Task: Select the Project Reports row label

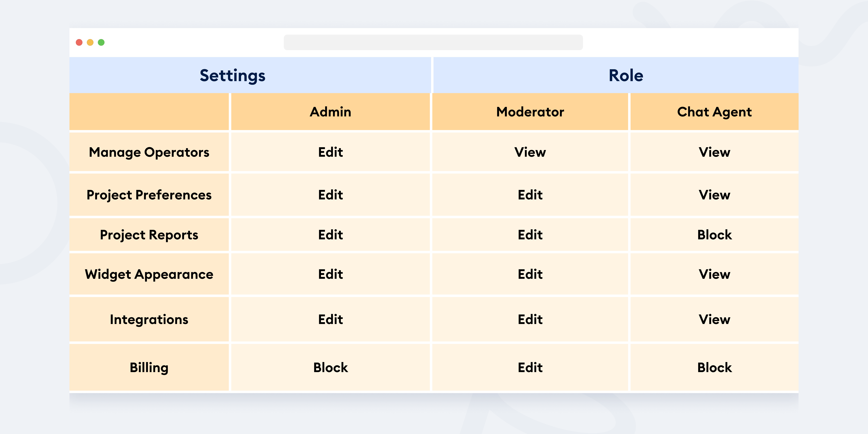Action: pyautogui.click(x=149, y=235)
